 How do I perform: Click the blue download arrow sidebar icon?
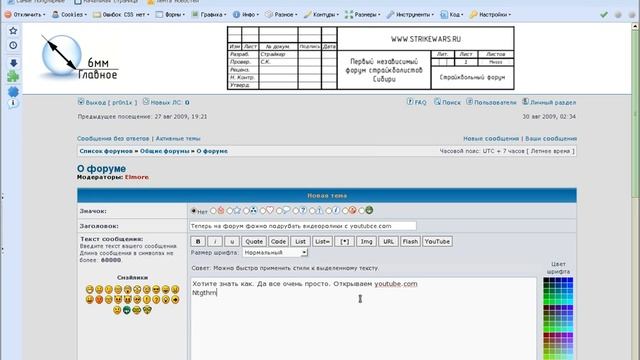coord(13,63)
